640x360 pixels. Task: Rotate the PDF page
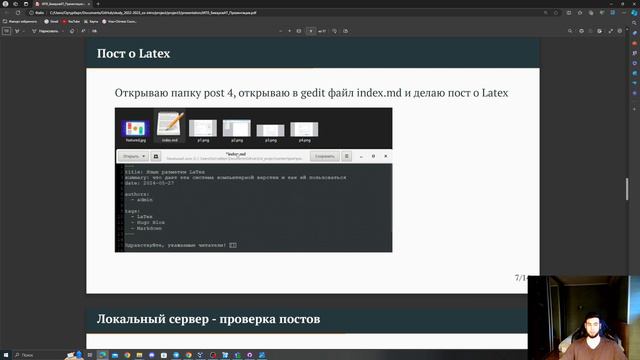335,31
